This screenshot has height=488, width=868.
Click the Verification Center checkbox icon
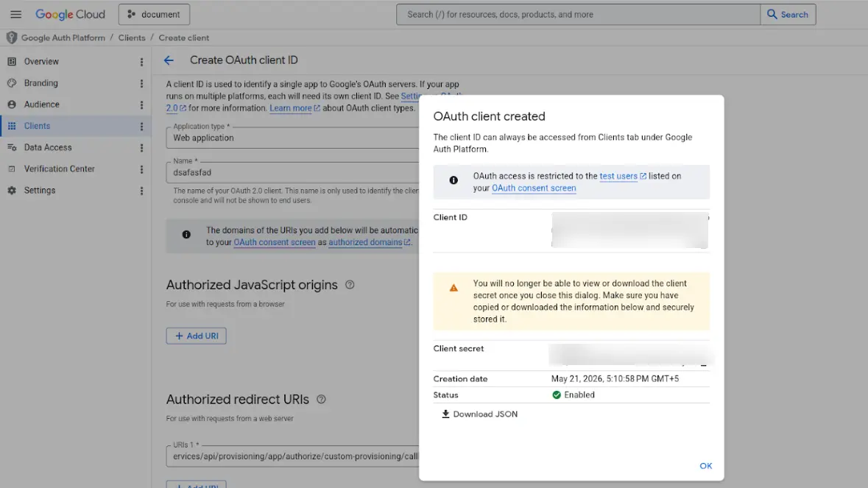click(12, 169)
